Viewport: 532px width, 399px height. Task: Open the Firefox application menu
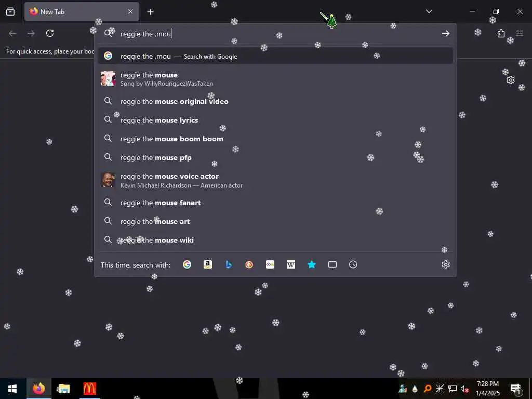coord(520,33)
